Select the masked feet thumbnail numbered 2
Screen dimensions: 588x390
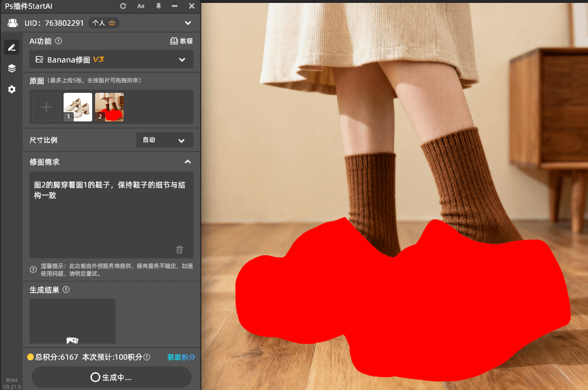click(x=109, y=107)
